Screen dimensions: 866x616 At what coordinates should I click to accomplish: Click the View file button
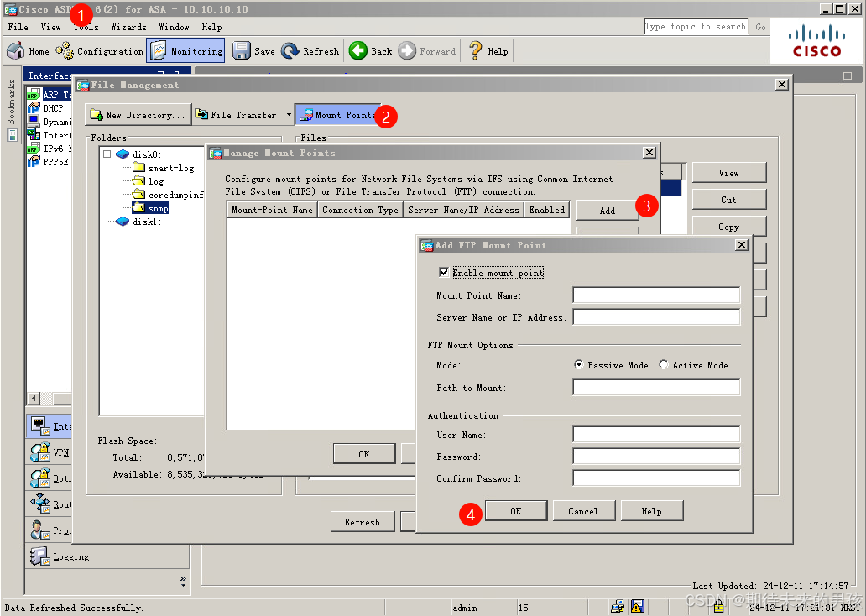point(729,173)
